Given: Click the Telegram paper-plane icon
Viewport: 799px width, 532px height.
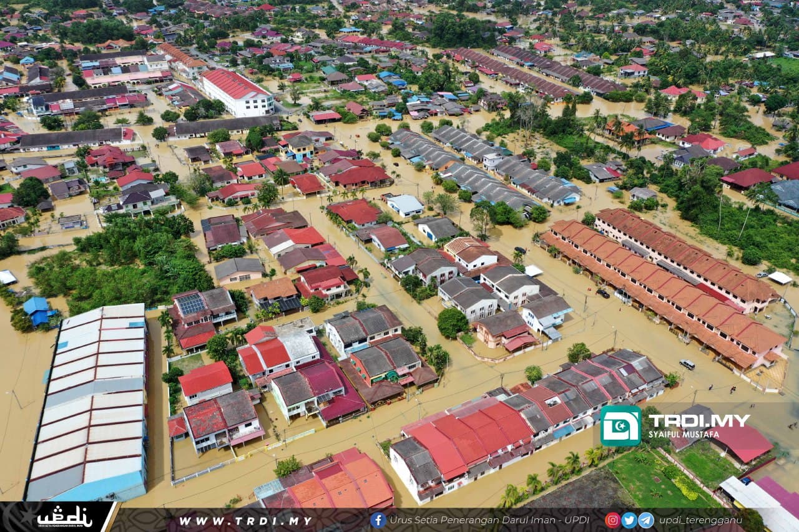Looking at the screenshot, I should tap(645, 520).
